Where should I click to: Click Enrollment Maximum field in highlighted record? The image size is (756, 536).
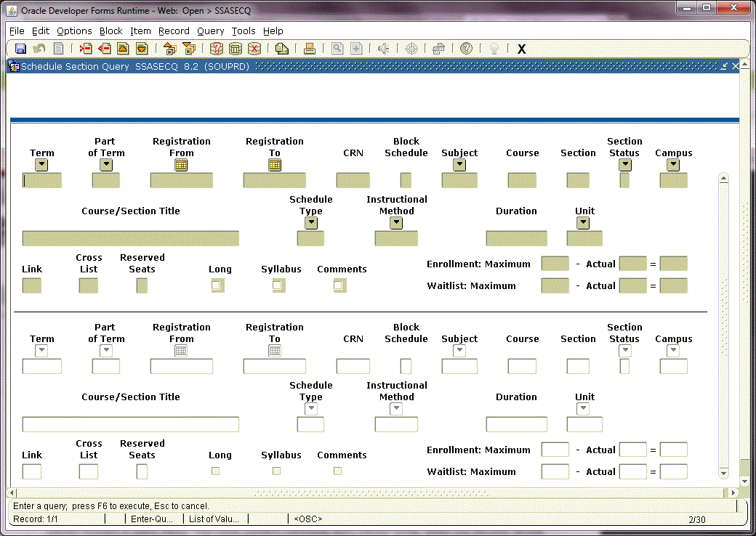click(555, 264)
